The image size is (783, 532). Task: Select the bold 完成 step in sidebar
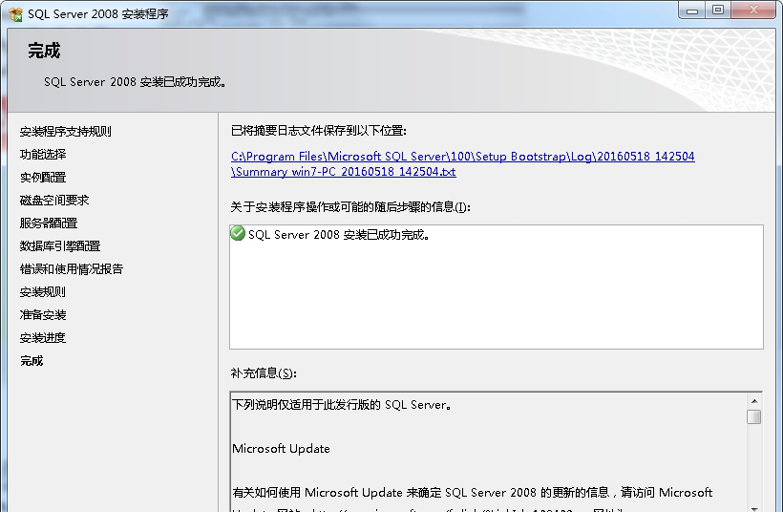click(32, 361)
